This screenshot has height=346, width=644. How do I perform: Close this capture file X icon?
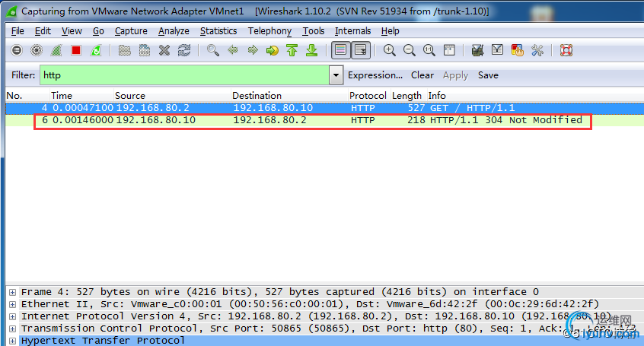(164, 50)
